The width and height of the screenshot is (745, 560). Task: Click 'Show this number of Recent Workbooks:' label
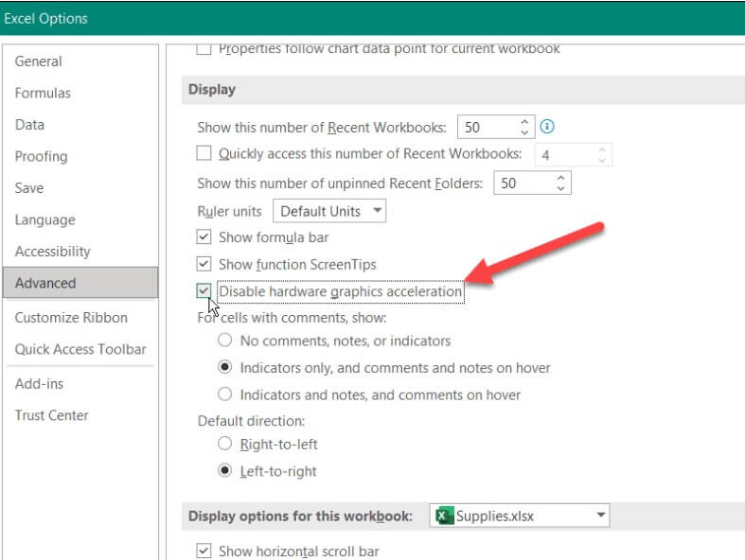(322, 128)
